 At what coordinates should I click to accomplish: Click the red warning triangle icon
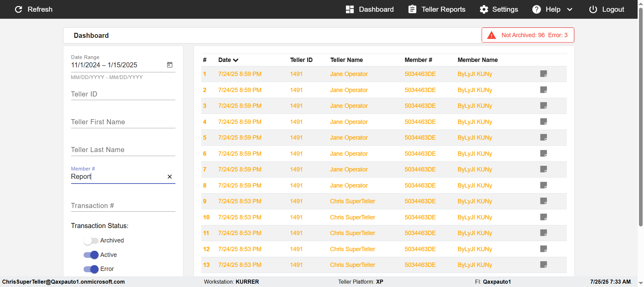point(491,35)
